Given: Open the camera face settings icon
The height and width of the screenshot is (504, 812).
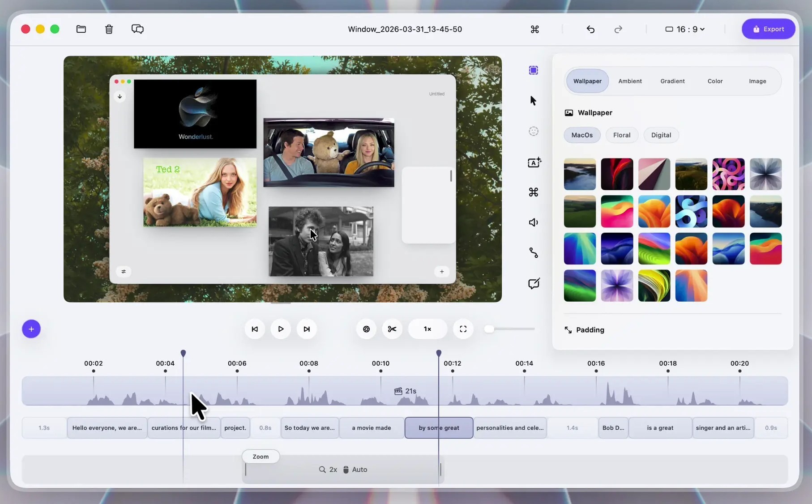Looking at the screenshot, I should click(x=533, y=131).
